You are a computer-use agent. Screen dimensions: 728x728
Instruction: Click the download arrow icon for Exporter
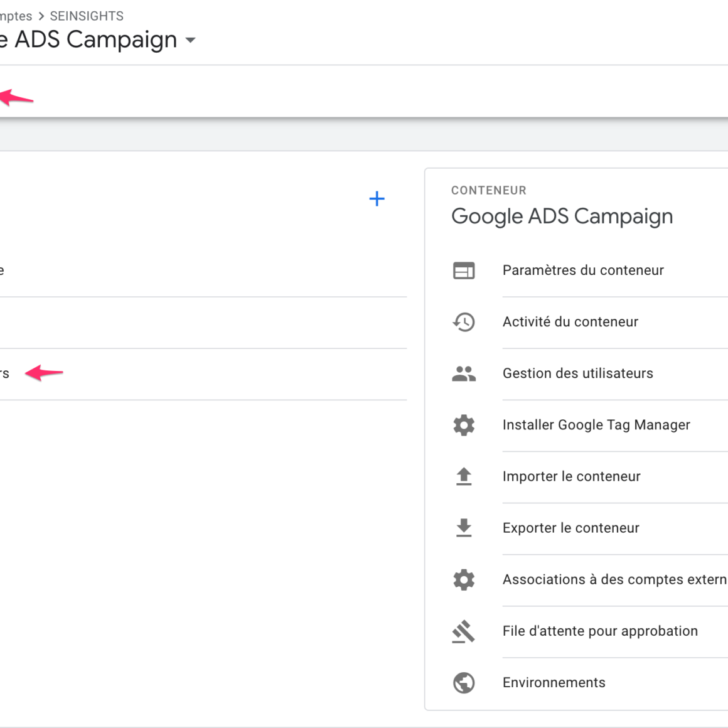pyautogui.click(x=464, y=528)
